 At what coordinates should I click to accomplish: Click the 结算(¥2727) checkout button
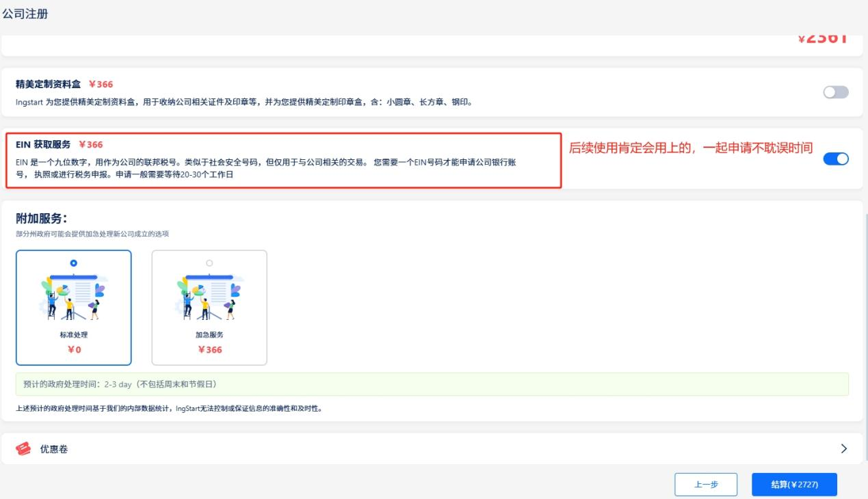click(795, 484)
